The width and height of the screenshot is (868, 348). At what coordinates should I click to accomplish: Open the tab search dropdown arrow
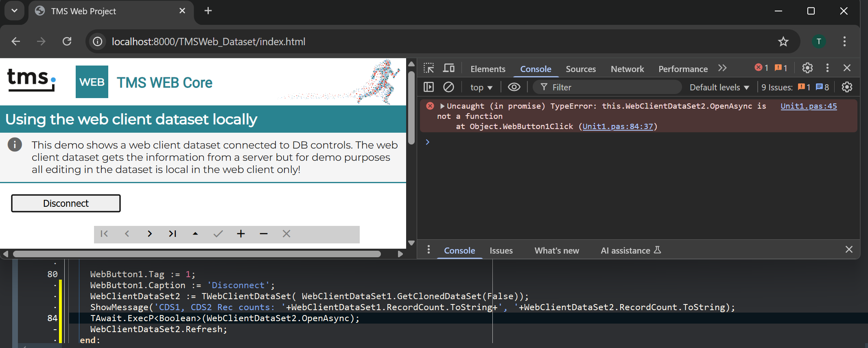[14, 11]
